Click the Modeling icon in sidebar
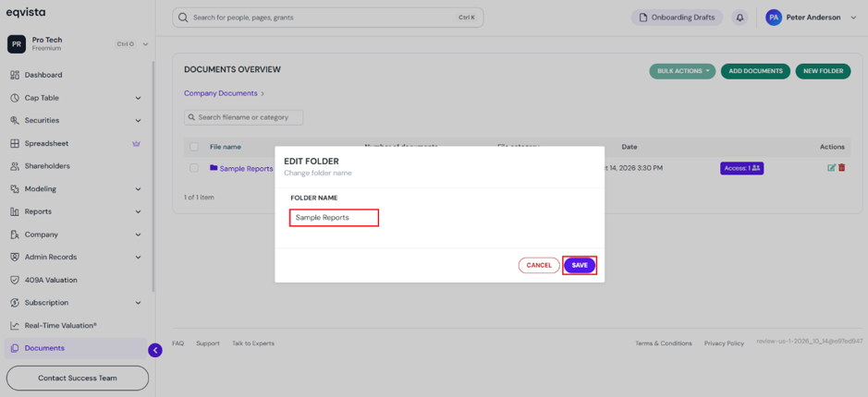 [15, 189]
